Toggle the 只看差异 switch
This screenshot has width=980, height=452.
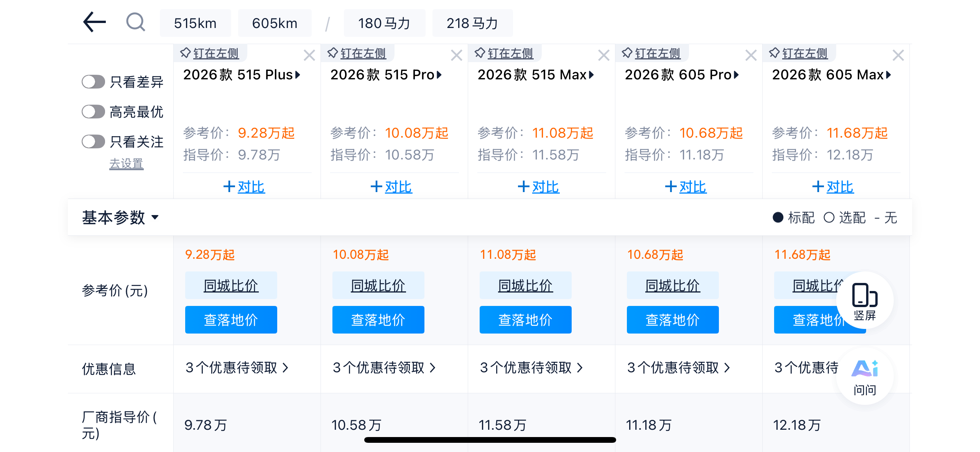click(x=93, y=82)
